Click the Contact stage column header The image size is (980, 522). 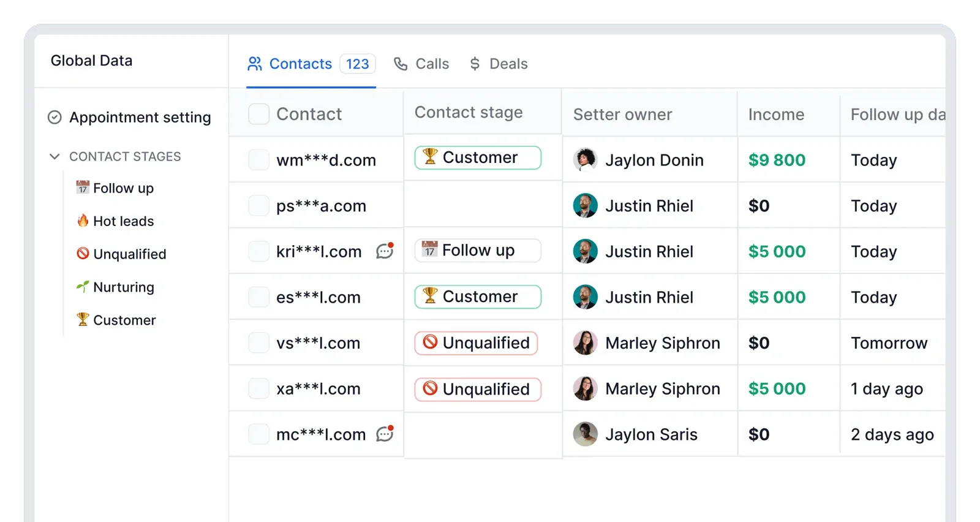(469, 112)
